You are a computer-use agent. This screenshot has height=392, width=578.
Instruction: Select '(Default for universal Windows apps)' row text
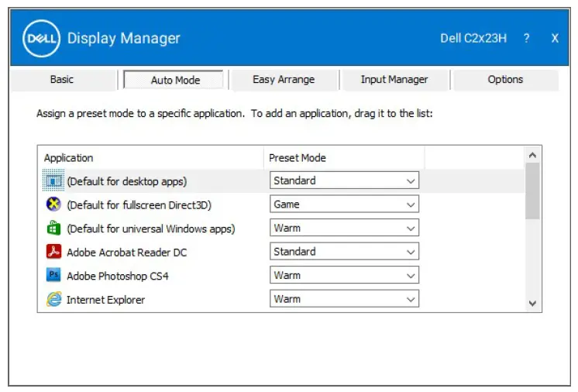[151, 229]
